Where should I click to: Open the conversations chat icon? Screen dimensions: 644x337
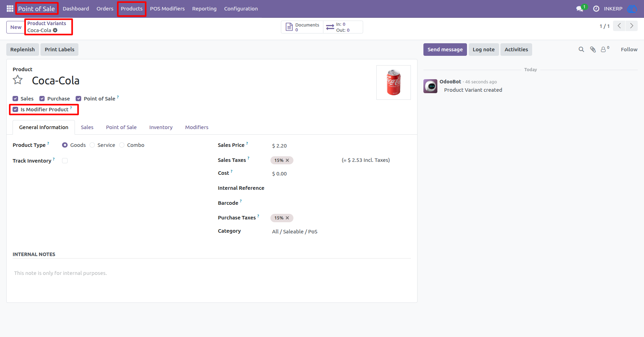pos(580,9)
